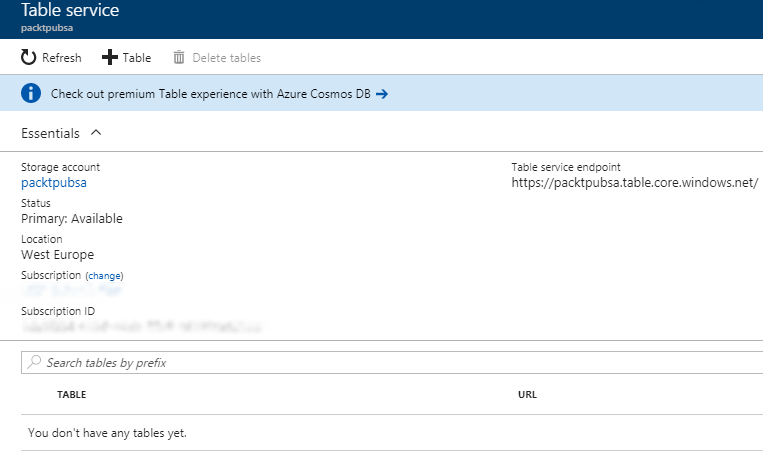This screenshot has width=763, height=453.
Task: Sort by the URL column header
Action: pyautogui.click(x=527, y=395)
